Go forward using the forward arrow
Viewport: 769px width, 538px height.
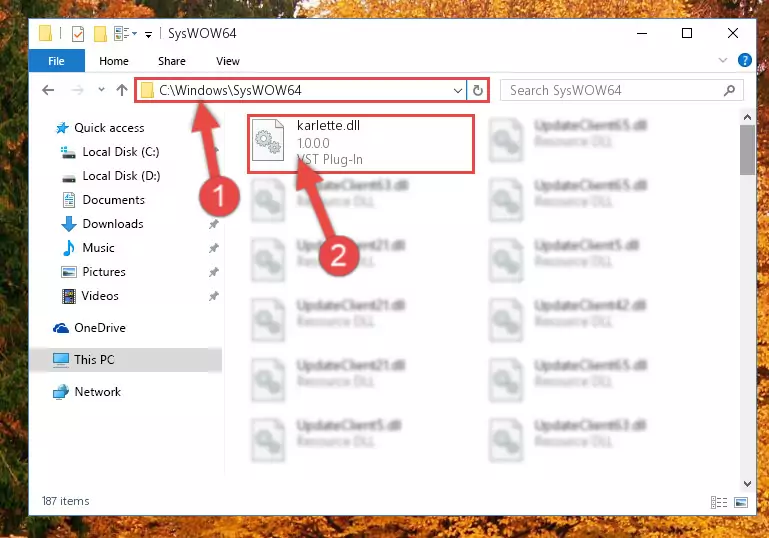(x=77, y=90)
